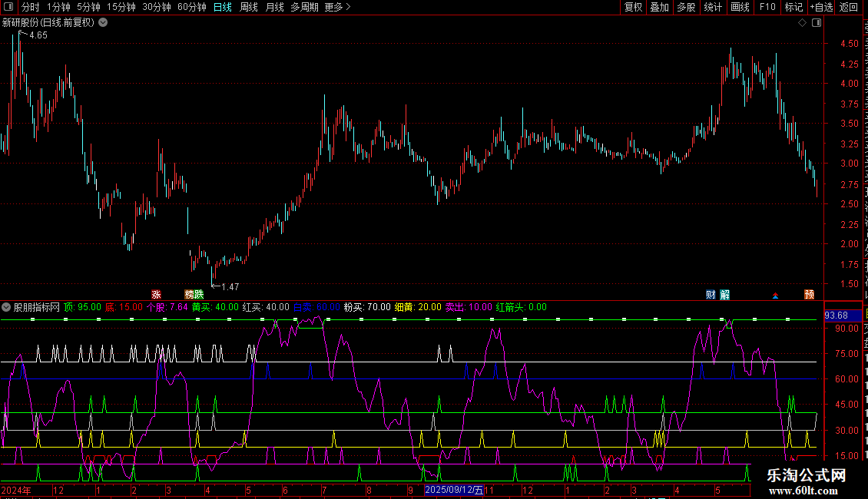Select the 60分钟 period

click(x=192, y=7)
